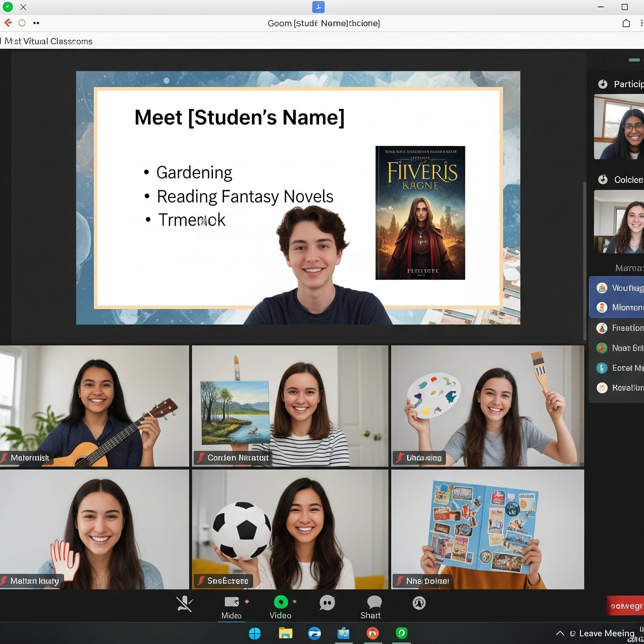This screenshot has width=644, height=644.
Task: Open the in-meeting chat bubble icon
Action: pos(327,603)
